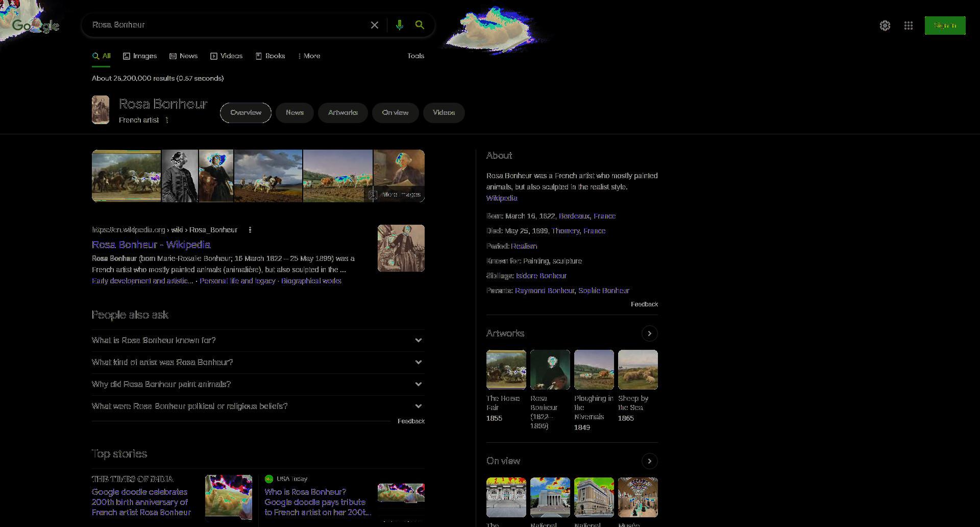Open Ploughing in the Nivernais thumbnail
This screenshot has height=527, width=980.
pyautogui.click(x=594, y=370)
